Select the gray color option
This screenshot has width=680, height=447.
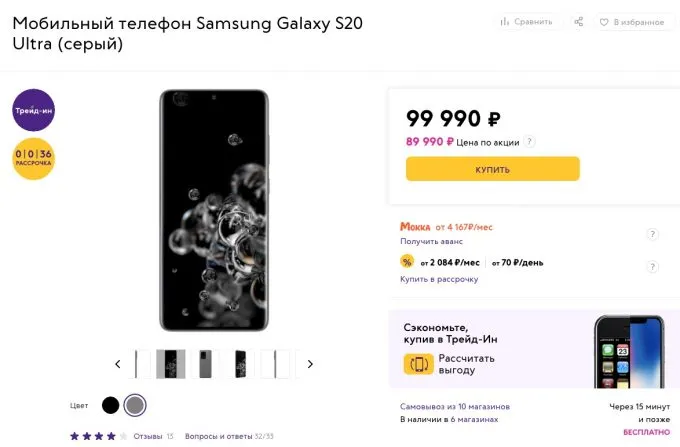(135, 405)
